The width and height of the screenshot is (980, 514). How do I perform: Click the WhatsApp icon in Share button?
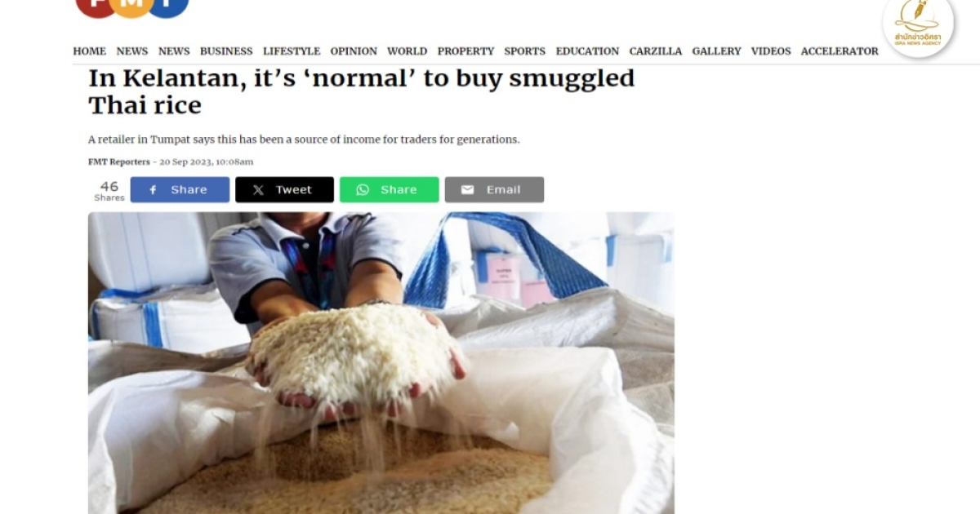[x=363, y=190]
